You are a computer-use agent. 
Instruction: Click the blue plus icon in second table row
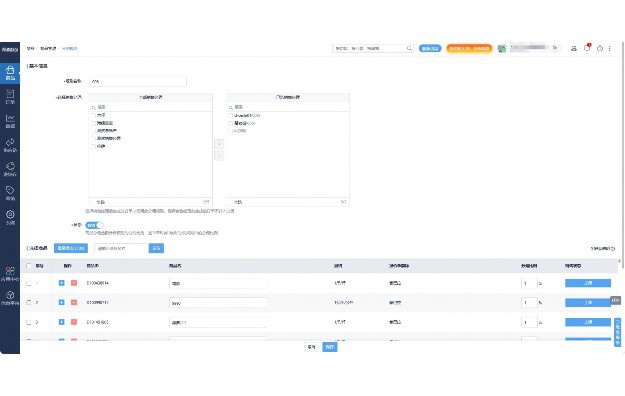[x=61, y=302]
